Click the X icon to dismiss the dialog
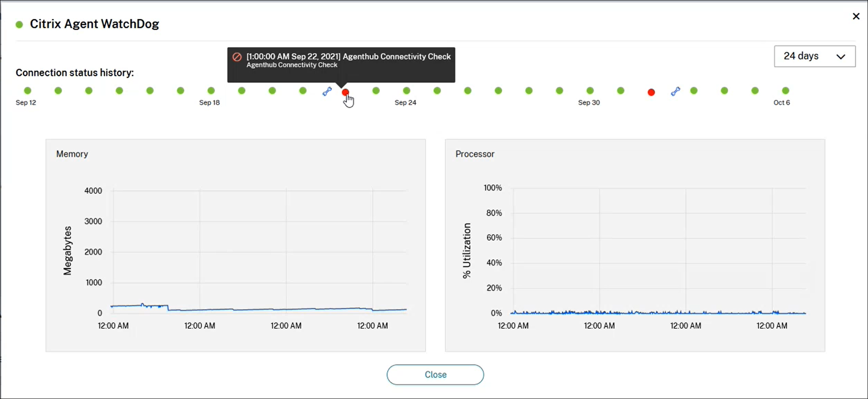Viewport: 868px width, 399px height. pyautogui.click(x=856, y=16)
